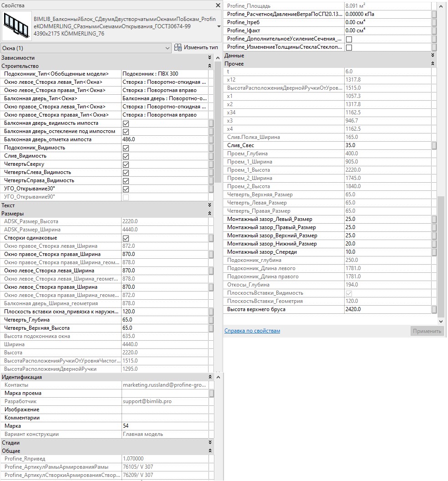Click the associate parameter button beside Слив_Свес
Screen dimensions: 448x481
click(434, 145)
